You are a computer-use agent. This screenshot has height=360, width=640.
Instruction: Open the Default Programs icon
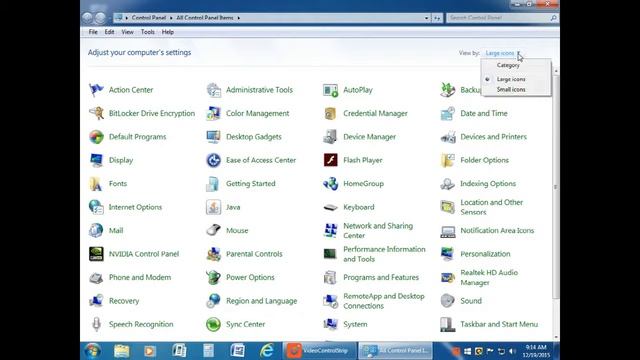[x=96, y=137]
